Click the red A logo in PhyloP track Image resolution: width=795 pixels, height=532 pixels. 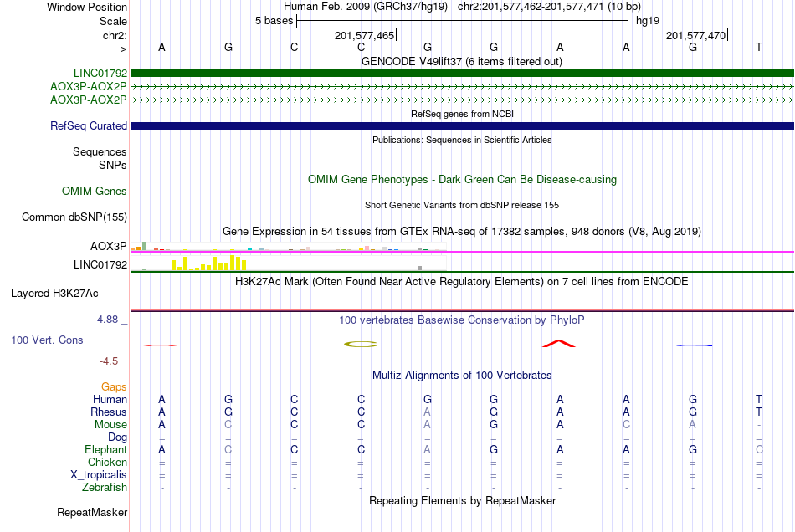click(559, 344)
